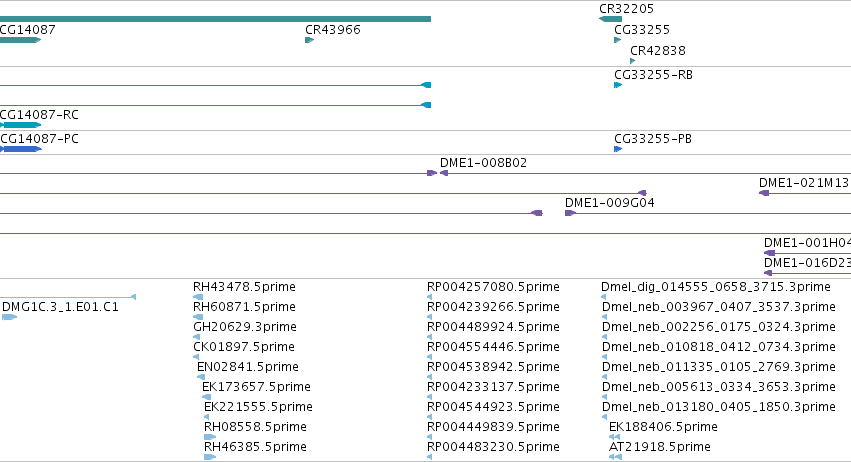The image size is (851, 462).
Task: Select the RP004538942.5prime label
Action: (493, 367)
